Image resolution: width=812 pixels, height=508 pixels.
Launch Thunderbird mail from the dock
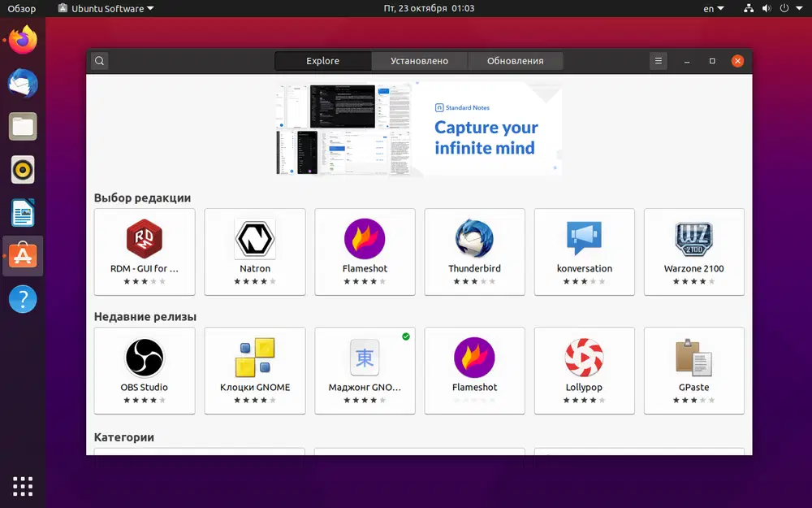pyautogui.click(x=23, y=83)
